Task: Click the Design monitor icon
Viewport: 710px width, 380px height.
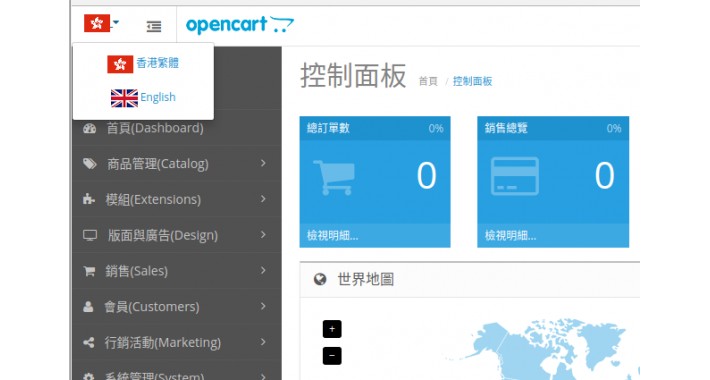Action: [x=90, y=235]
